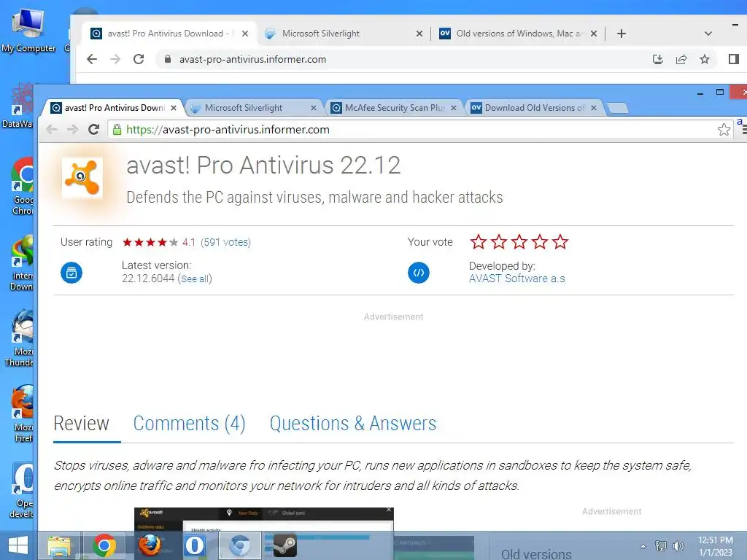The height and width of the screenshot is (560, 747).
Task: Open the Review section tab
Action: point(82,424)
